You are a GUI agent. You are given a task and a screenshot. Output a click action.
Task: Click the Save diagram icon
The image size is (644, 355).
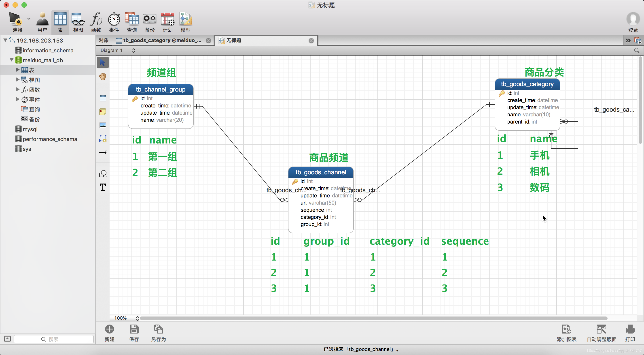134,333
